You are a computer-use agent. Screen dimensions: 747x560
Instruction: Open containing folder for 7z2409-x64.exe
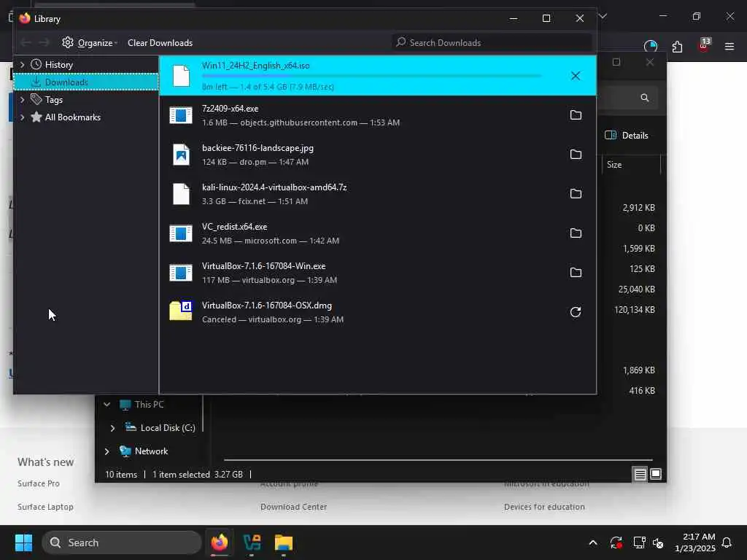pos(576,115)
